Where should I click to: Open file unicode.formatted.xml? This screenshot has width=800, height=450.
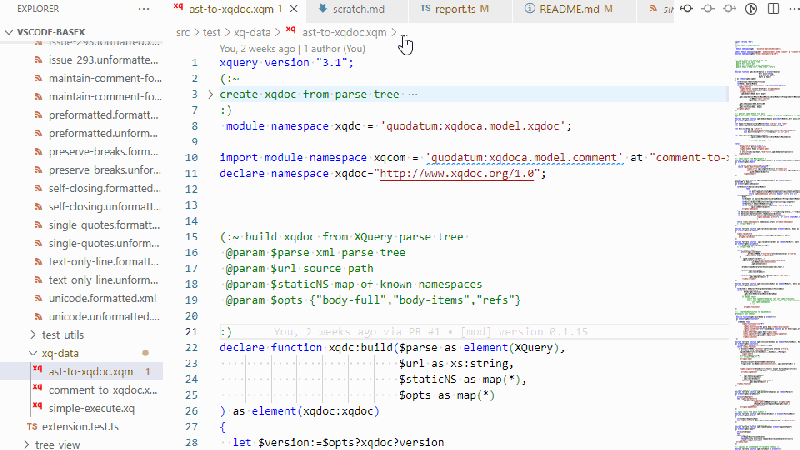coord(103,298)
